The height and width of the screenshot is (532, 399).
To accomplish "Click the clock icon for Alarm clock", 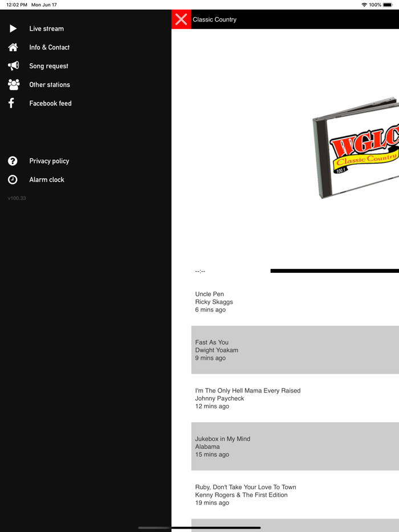I will [13, 179].
